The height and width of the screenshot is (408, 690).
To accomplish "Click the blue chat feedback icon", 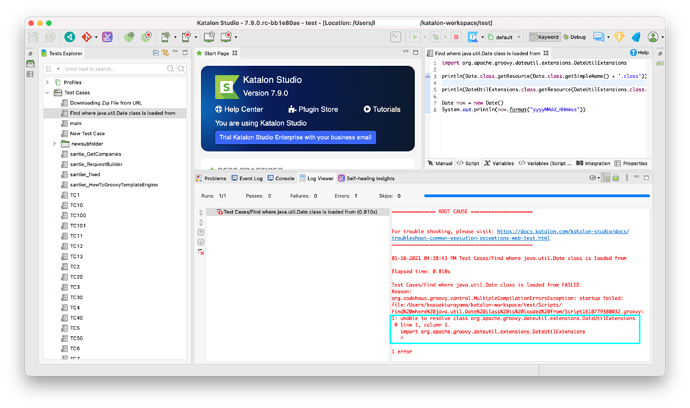I will pos(598,37).
